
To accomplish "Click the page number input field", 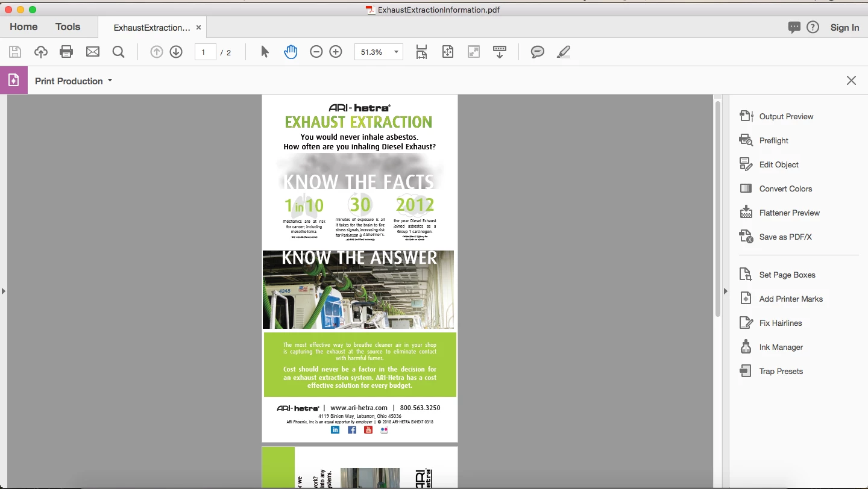I will [205, 52].
